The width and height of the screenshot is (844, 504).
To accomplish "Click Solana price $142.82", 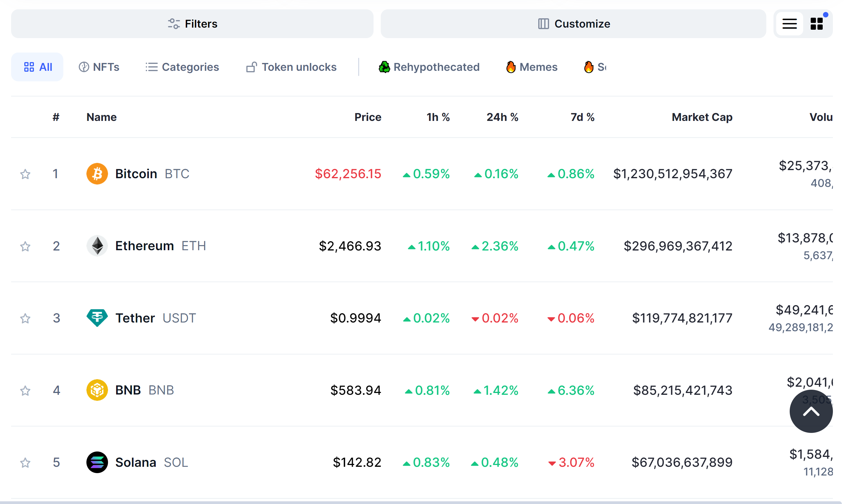I will coord(357,463).
